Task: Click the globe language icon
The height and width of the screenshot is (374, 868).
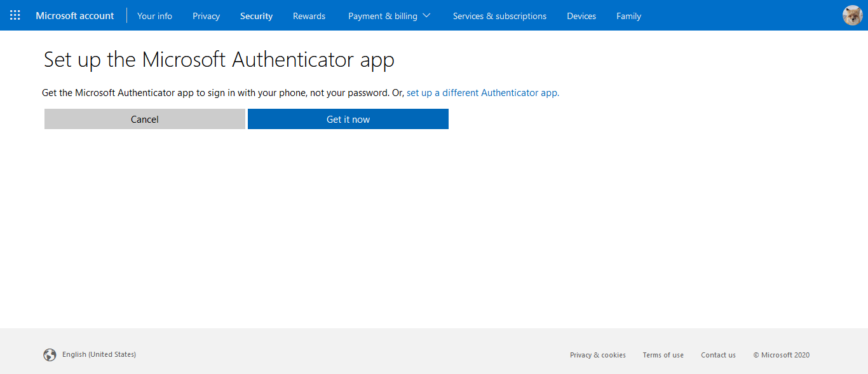Action: [x=50, y=355]
